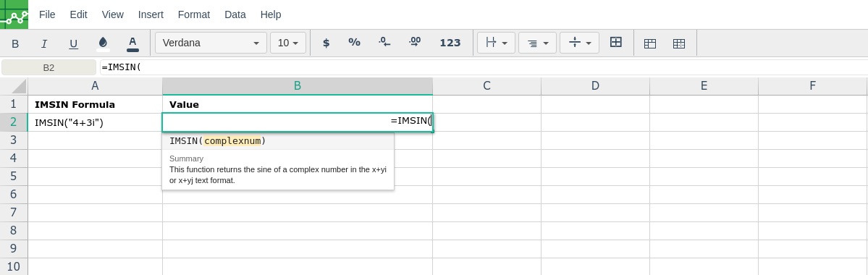The width and height of the screenshot is (868, 275).
Task: Open the Format menu
Action: 194,15
